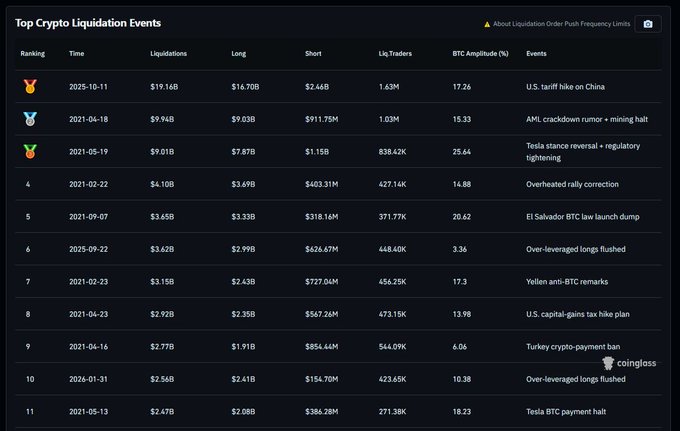This screenshot has height=431, width=680.
Task: Click the $2.92B liquidations value
Action: pyautogui.click(x=162, y=314)
